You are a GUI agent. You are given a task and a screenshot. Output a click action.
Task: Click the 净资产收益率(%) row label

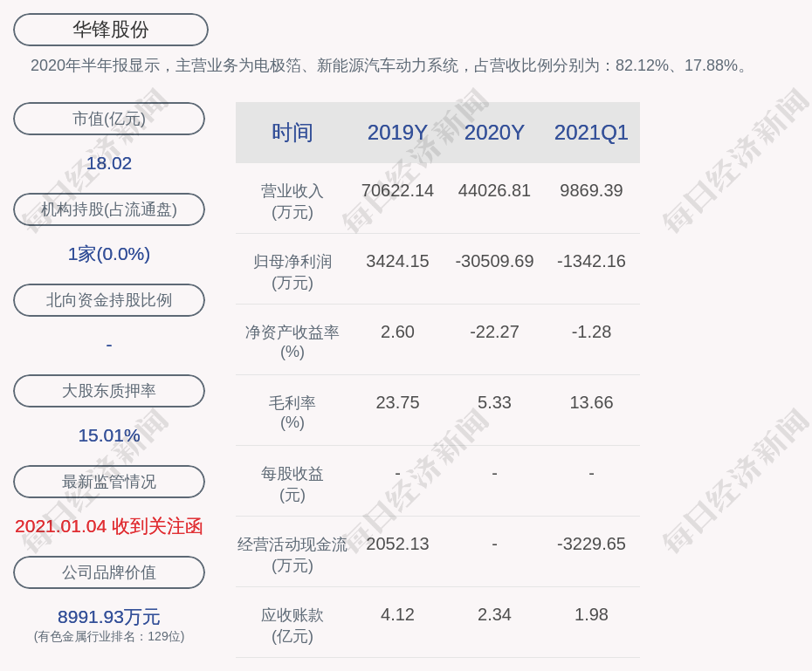[x=292, y=342]
